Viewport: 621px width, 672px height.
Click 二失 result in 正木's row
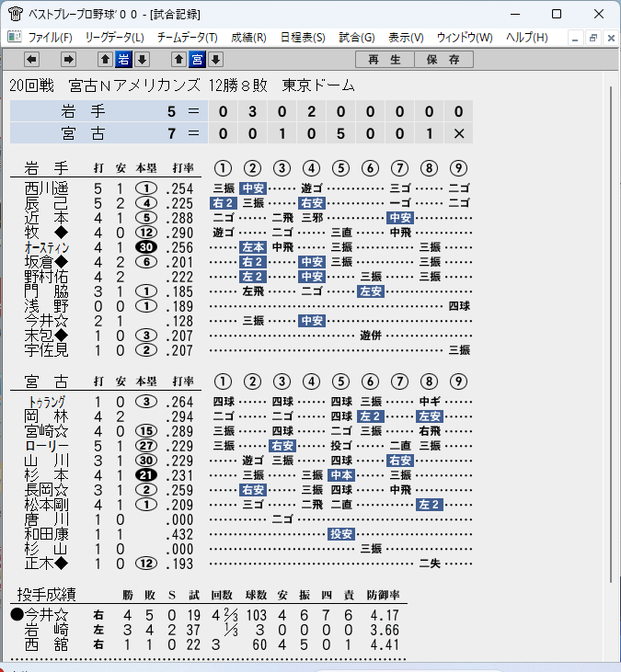(430, 564)
